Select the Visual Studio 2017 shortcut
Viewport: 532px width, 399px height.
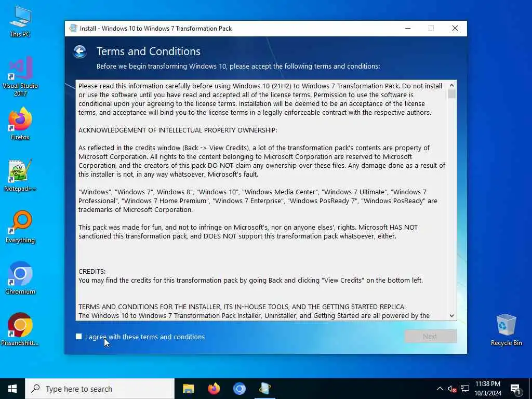pos(20,76)
